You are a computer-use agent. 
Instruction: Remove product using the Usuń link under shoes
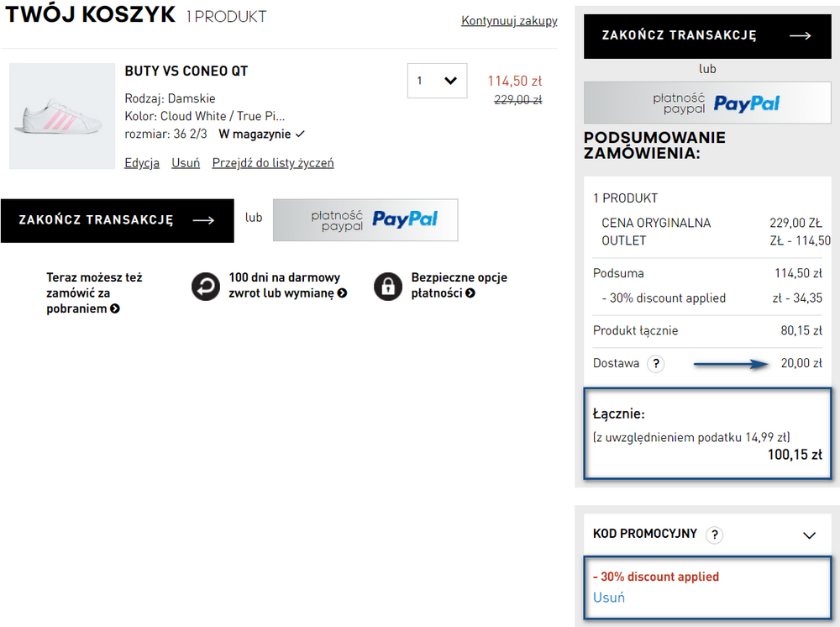pos(186,163)
